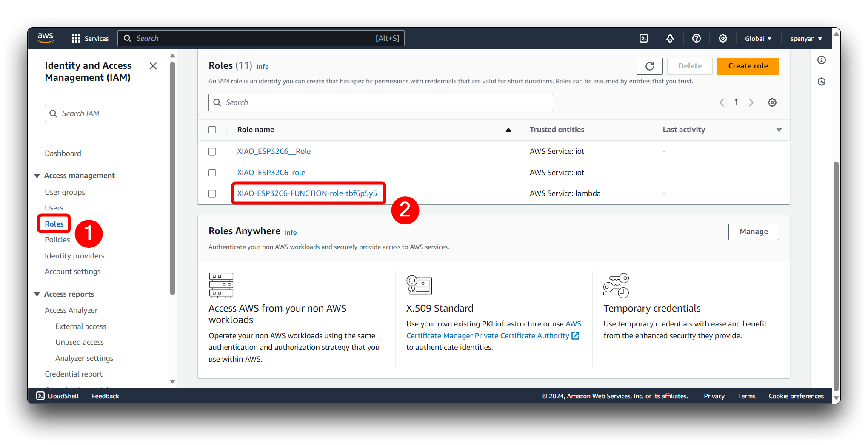Check the XIAO_ESP32C6_role row checkbox
The width and height of the screenshot is (868, 445).
click(x=212, y=173)
